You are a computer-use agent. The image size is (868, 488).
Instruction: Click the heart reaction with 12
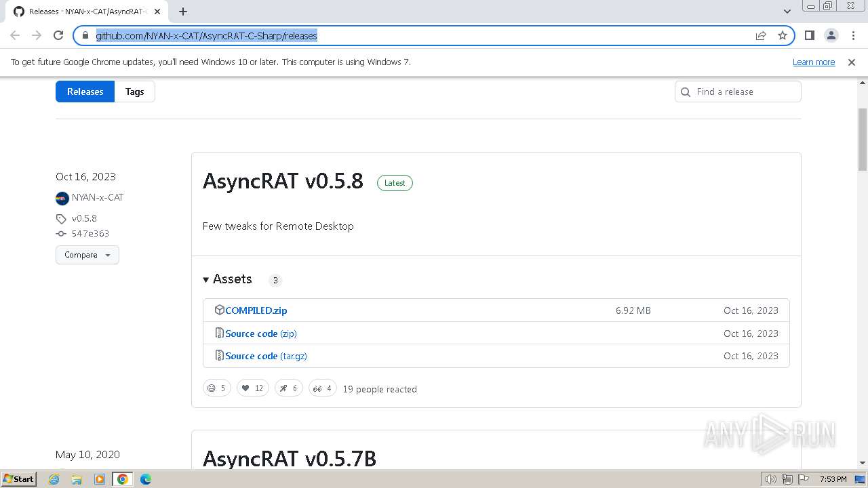253,388
